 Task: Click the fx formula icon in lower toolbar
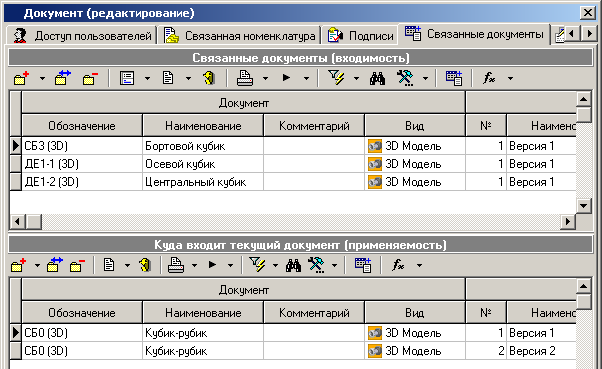point(398,265)
